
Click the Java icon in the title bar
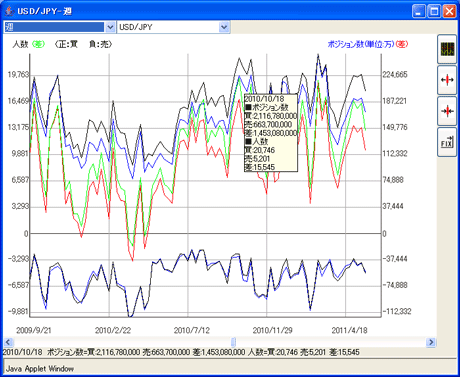(9, 11)
